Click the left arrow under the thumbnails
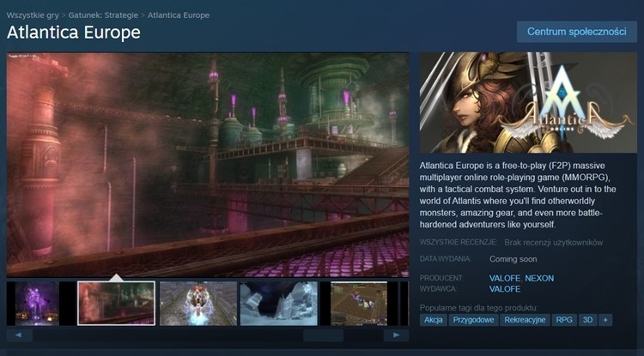This screenshot has height=356, width=644. click(19, 335)
